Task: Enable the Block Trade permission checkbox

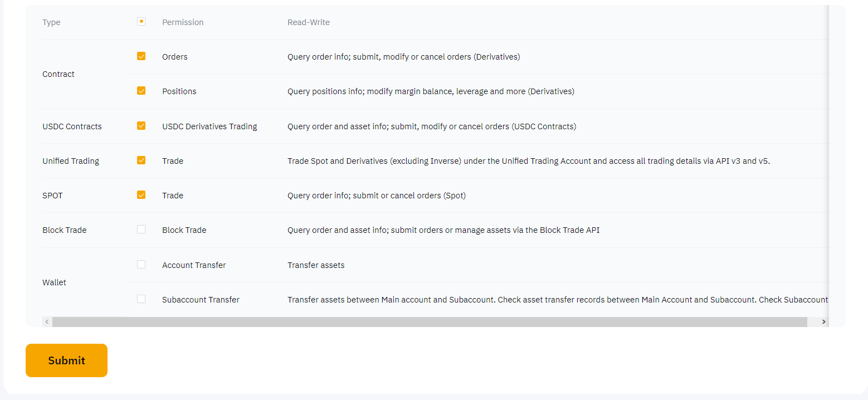Action: [x=142, y=230]
